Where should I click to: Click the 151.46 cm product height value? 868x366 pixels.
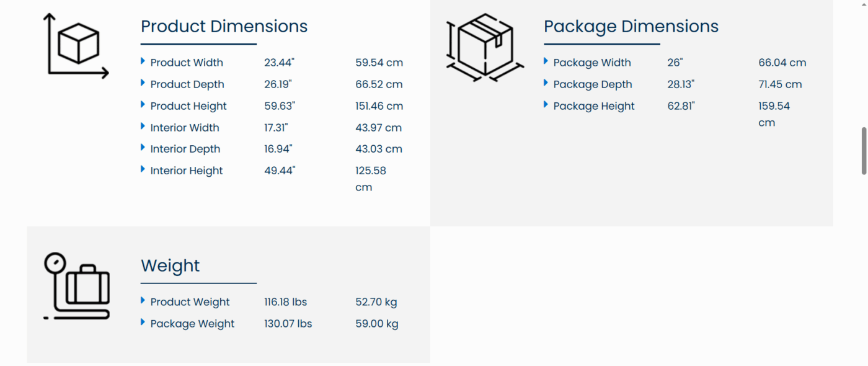379,106
